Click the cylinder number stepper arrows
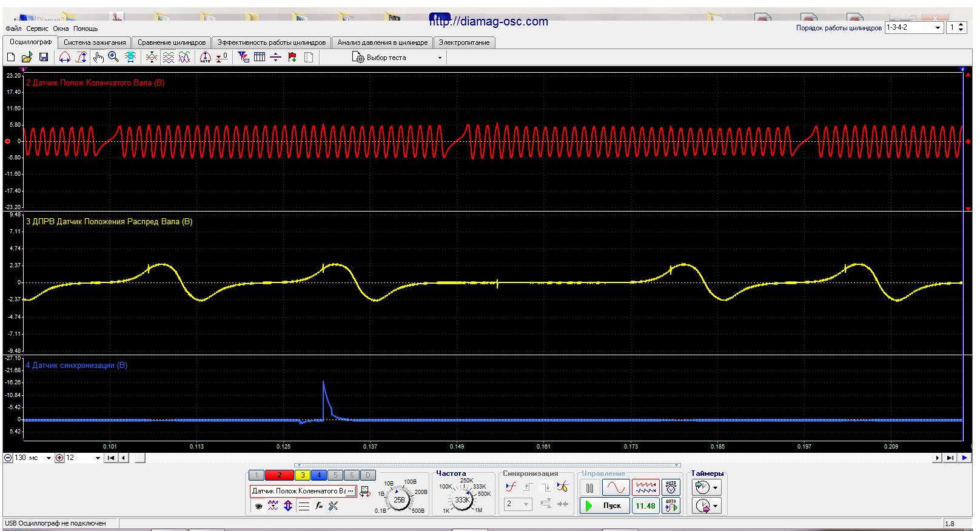Image resolution: width=980 pixels, height=531 pixels. click(x=961, y=27)
